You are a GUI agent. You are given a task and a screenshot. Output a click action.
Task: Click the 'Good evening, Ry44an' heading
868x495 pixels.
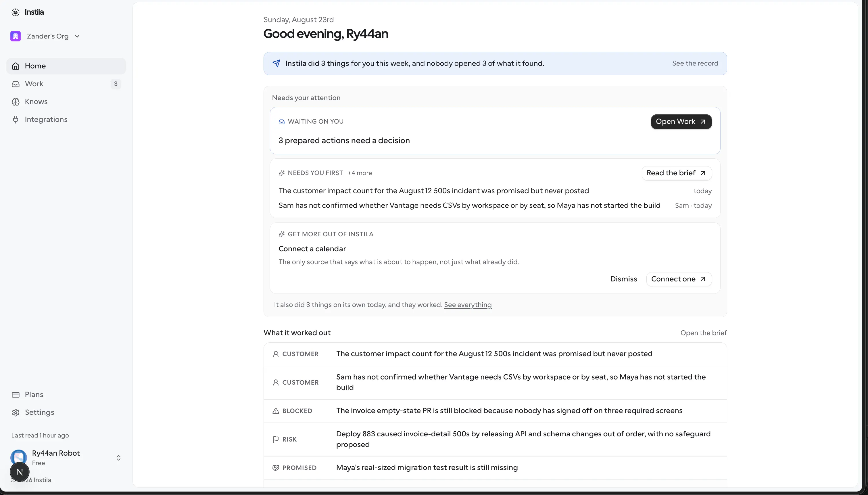[326, 34]
